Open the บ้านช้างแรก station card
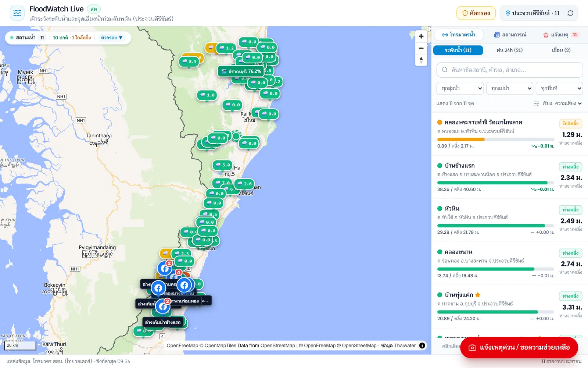 [x=510, y=177]
